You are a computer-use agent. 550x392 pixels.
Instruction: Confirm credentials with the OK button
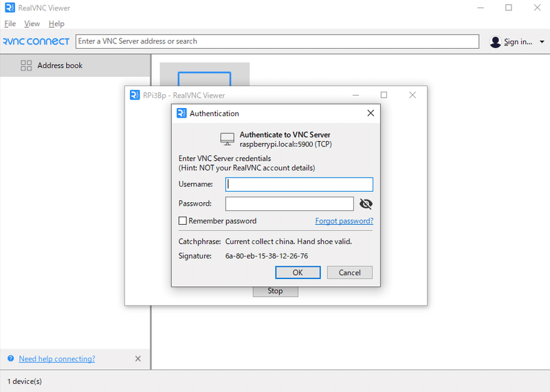(x=298, y=272)
